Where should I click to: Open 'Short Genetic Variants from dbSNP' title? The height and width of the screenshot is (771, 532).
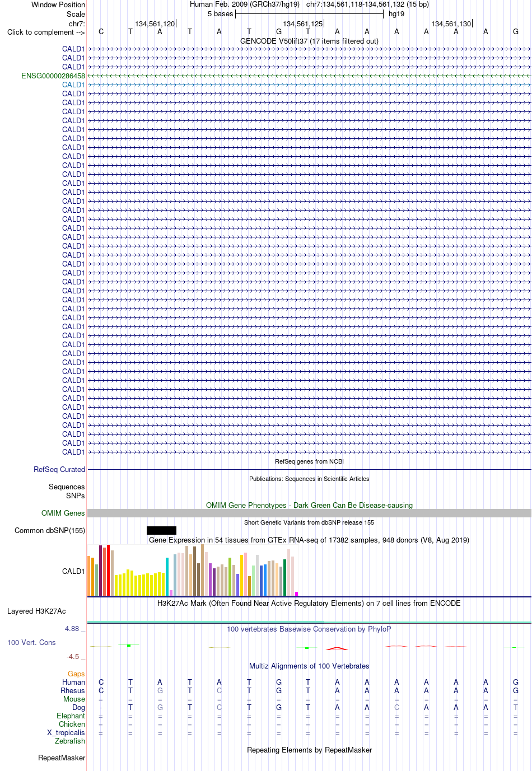[309, 522]
